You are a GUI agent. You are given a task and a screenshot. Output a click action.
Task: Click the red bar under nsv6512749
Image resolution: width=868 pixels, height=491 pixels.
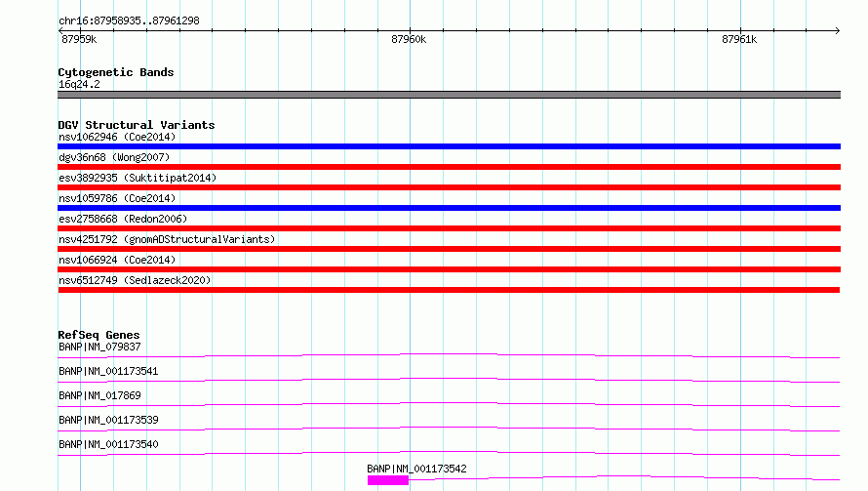tap(449, 290)
